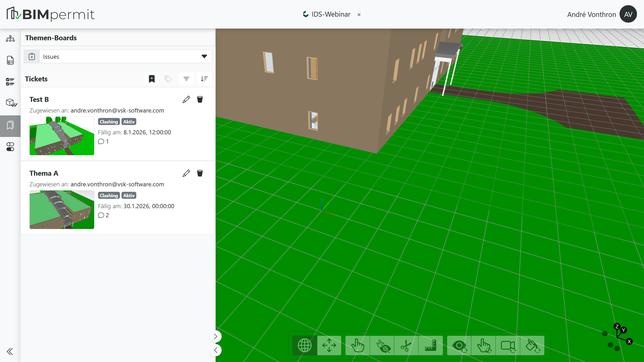
Task: Delete the Thema A ticket
Action: pos(200,173)
